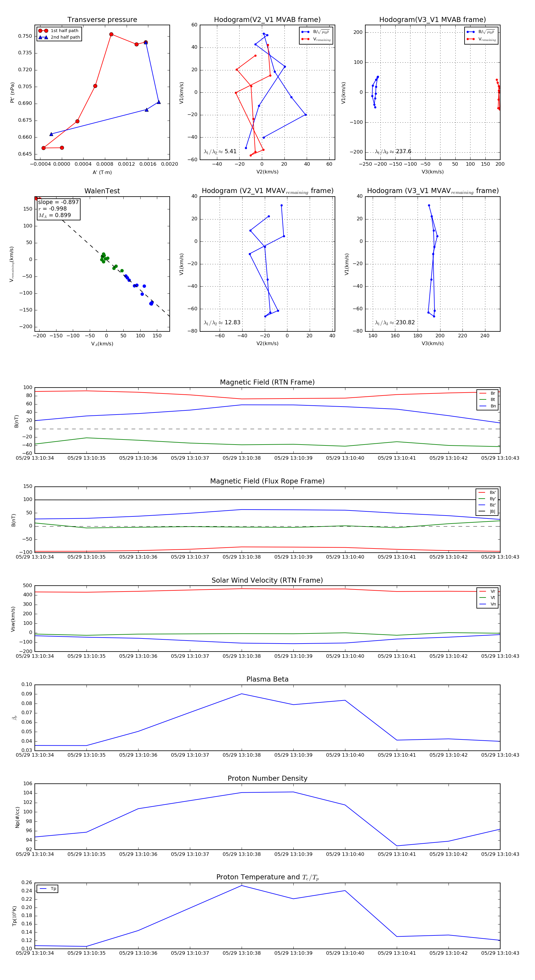
Task: Click the "By'" legend entry
Action: 487,499
